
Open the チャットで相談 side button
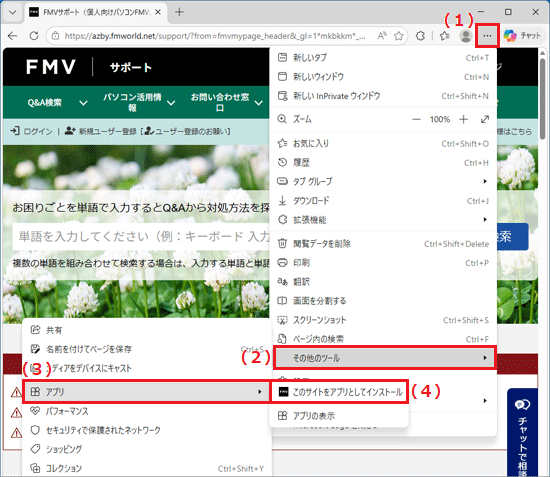click(x=522, y=432)
